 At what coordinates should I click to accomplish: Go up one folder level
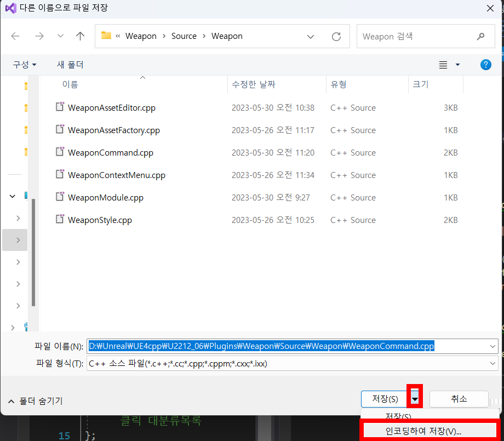coord(80,36)
